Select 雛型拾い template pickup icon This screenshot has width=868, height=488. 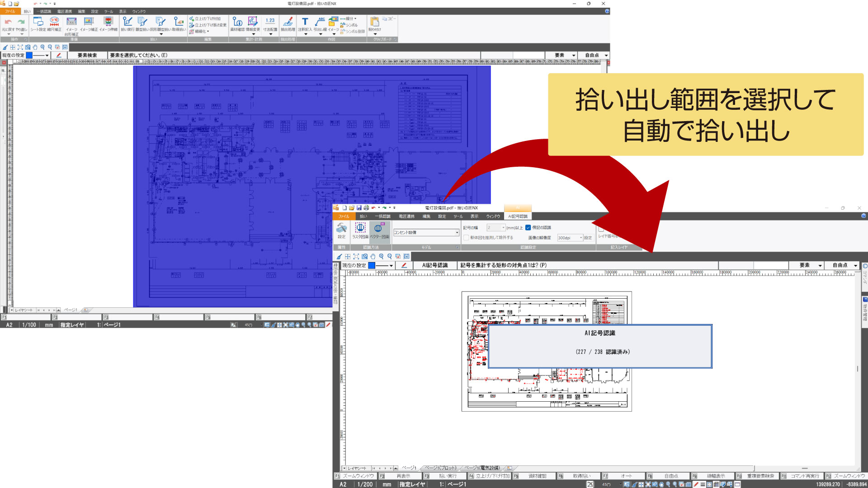(x=142, y=24)
